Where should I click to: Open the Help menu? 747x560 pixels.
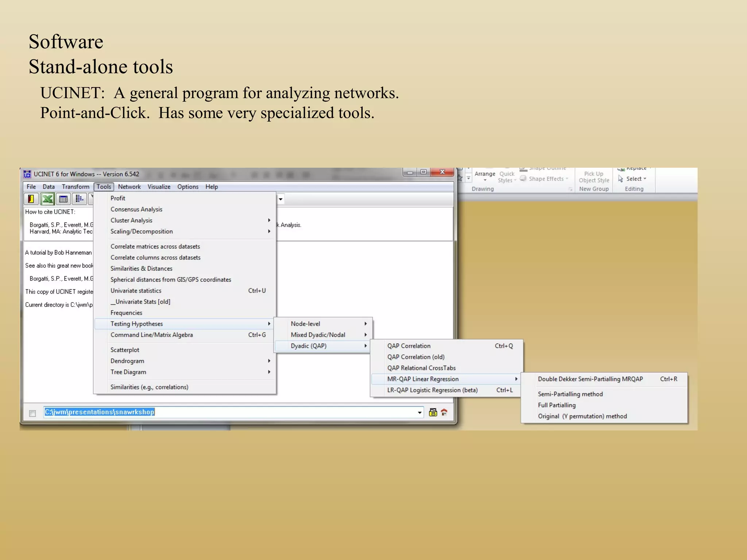tap(212, 187)
